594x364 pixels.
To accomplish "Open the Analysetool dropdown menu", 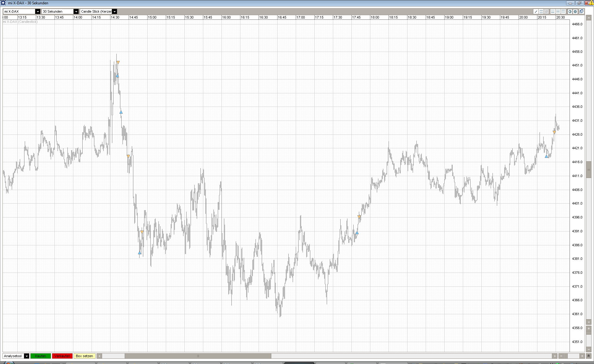I will click(27, 356).
